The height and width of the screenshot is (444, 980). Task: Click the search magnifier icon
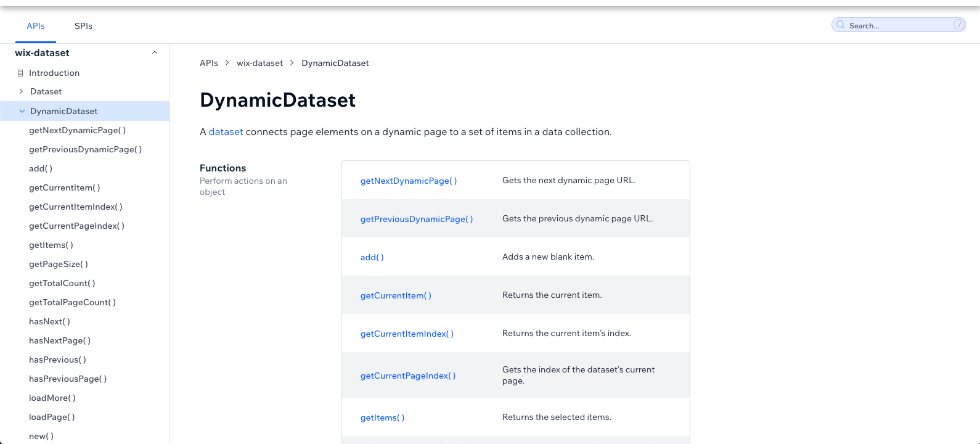pos(840,25)
